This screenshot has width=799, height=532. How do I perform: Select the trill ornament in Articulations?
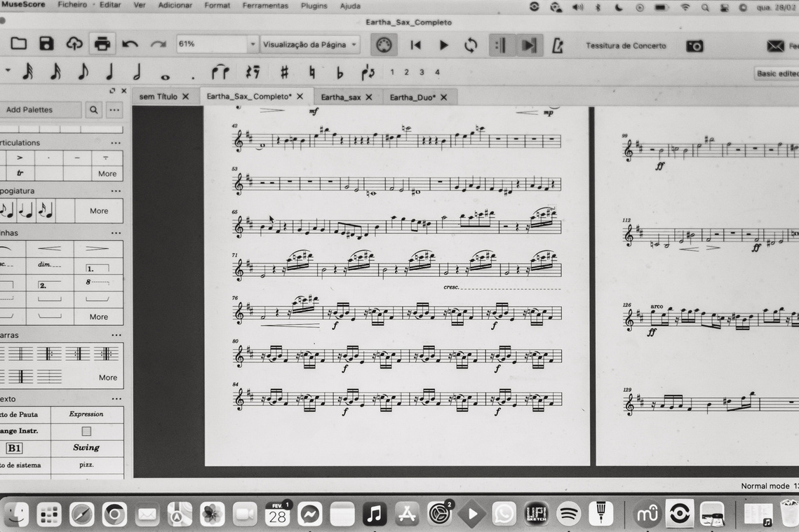(x=20, y=173)
